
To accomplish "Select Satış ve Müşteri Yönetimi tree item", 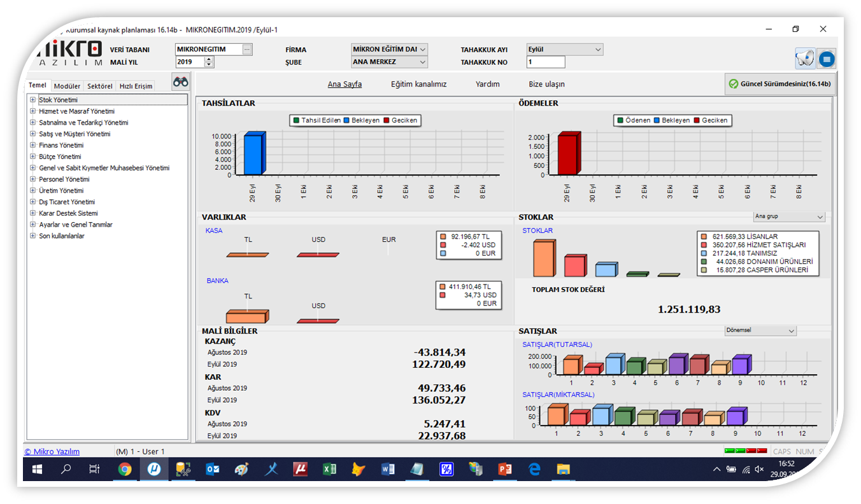I will [75, 134].
